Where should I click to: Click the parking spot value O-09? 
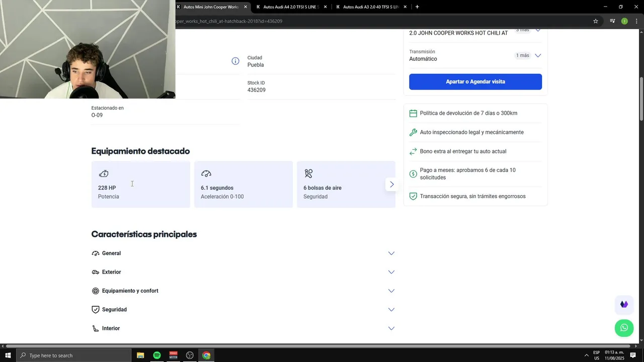97,115
